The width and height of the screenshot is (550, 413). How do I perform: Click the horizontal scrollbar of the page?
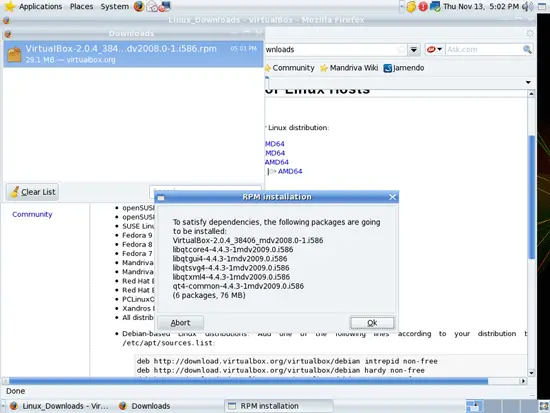pos(248,381)
